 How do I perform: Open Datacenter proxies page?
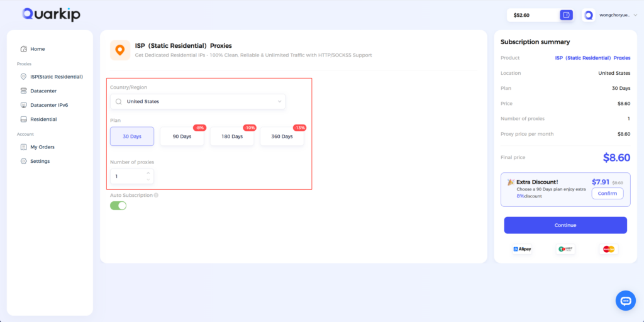[x=43, y=91]
